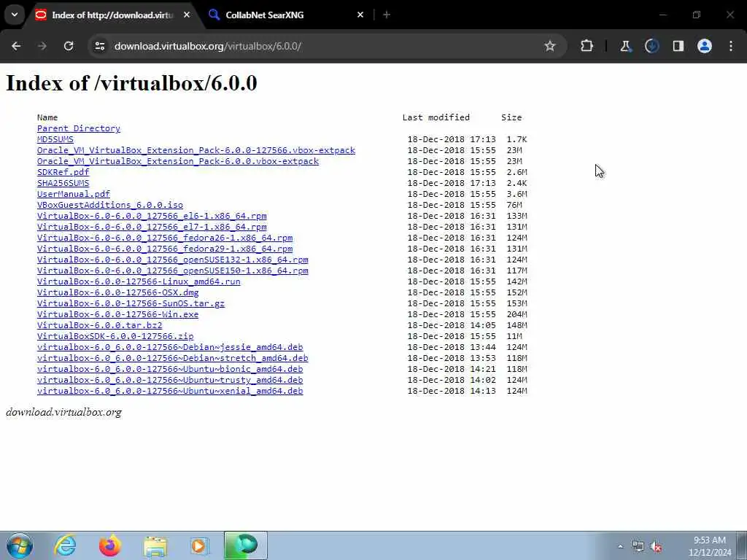
Task: Go back to previous page
Action: click(x=16, y=46)
